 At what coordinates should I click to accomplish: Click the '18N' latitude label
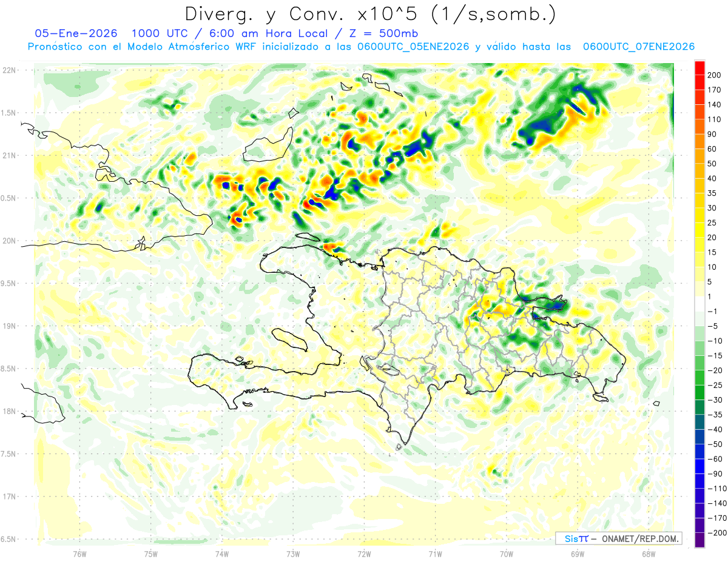[x=9, y=411]
